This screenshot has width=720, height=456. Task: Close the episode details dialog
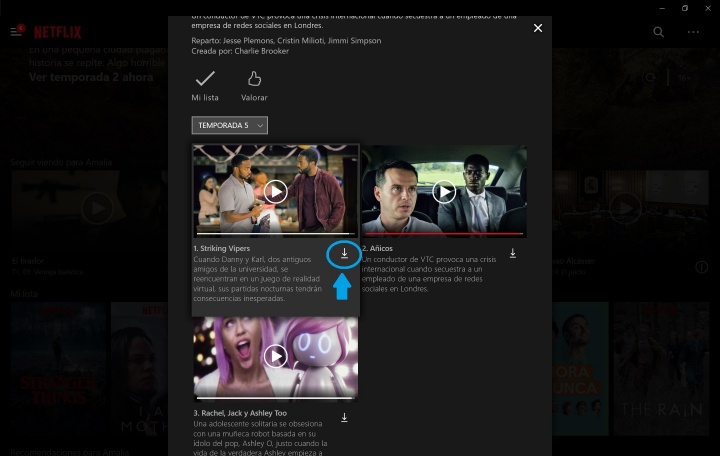(538, 28)
